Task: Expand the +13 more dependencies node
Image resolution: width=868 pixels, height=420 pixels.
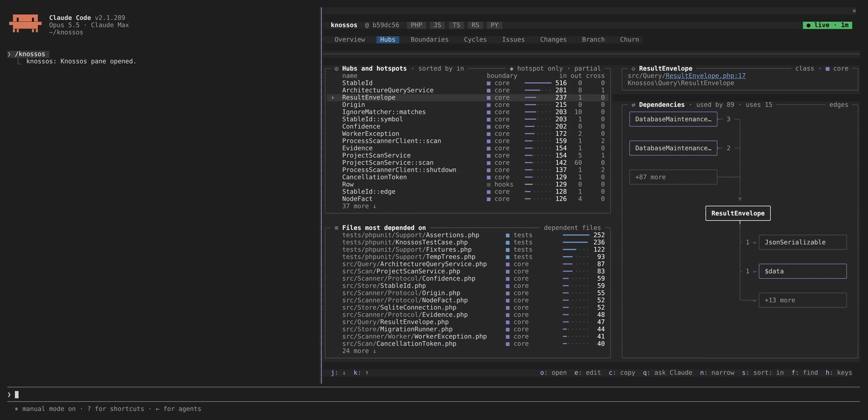Action: (802, 301)
